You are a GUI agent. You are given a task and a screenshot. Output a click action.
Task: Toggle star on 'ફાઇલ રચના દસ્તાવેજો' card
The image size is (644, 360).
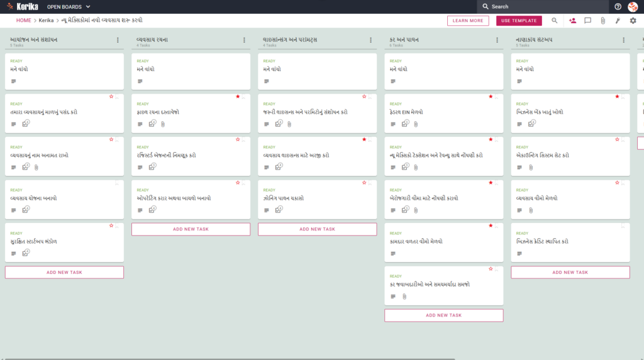pyautogui.click(x=238, y=97)
